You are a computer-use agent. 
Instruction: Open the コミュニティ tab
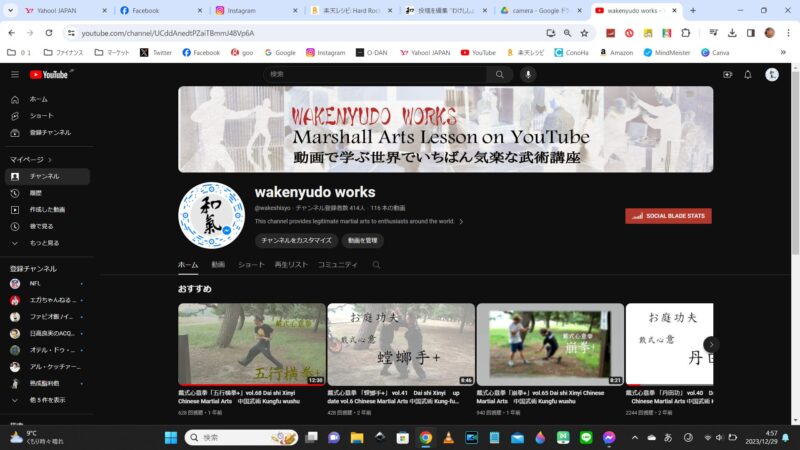[338, 265]
